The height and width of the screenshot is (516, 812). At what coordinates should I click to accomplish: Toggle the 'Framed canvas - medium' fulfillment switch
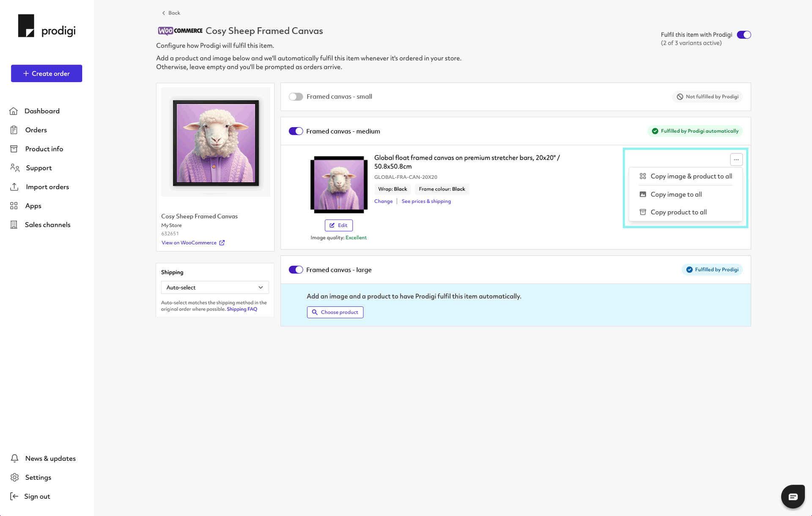(x=295, y=131)
